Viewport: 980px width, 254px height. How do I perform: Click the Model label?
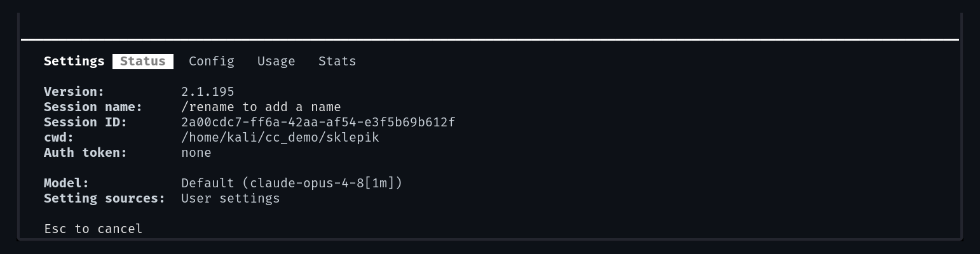point(67,184)
